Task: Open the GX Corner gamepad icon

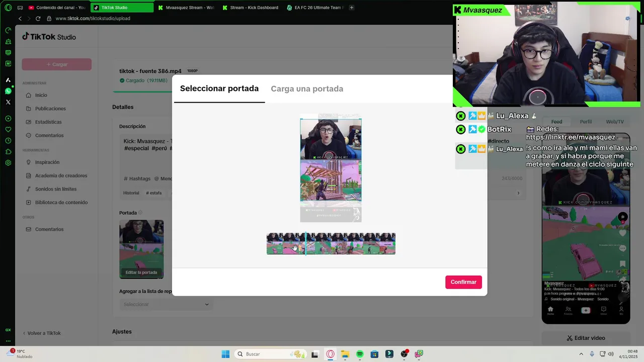Action: pyautogui.click(x=20, y=8)
